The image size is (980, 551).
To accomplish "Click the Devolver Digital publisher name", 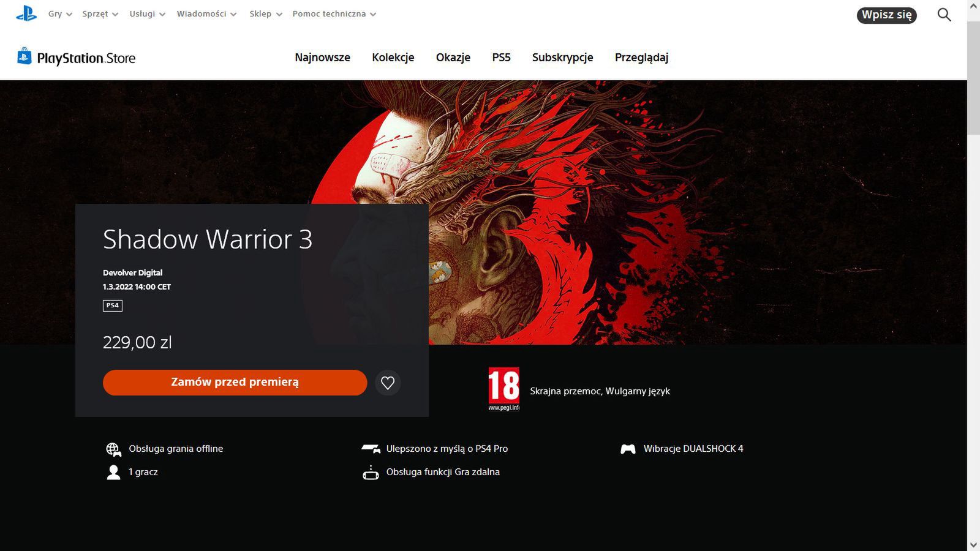I will (132, 272).
